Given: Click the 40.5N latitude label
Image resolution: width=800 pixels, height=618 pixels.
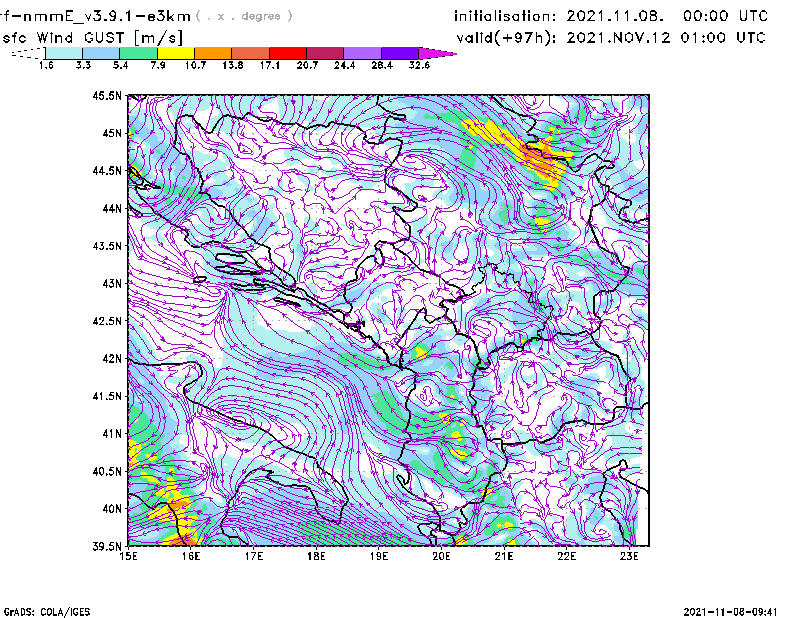Looking at the screenshot, I should (107, 471).
